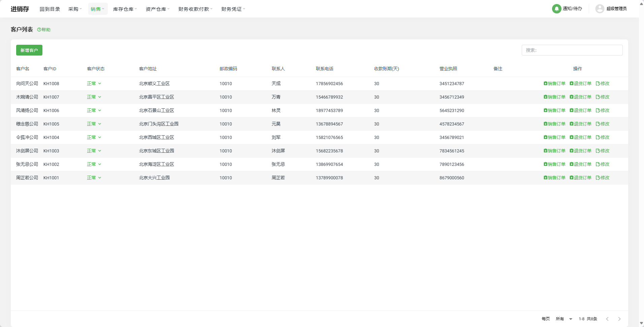Open the 库存仓库 menu
Screen dimensions: 644x327
(125, 9)
